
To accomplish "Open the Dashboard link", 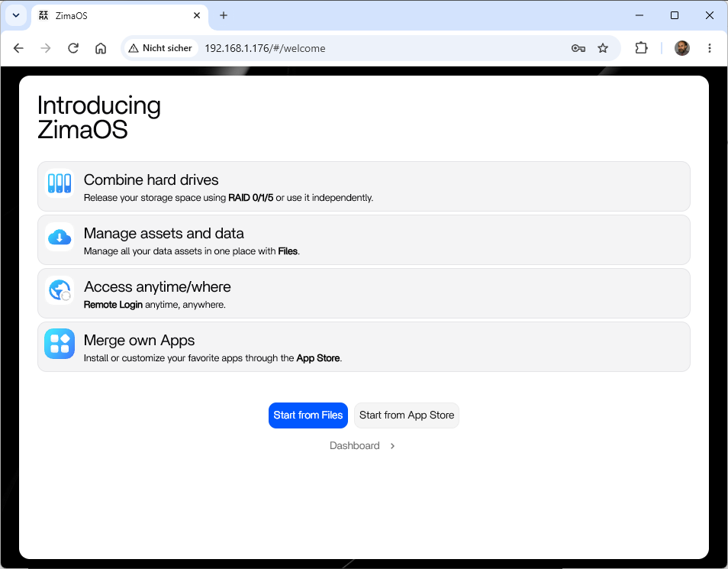I will [355, 445].
